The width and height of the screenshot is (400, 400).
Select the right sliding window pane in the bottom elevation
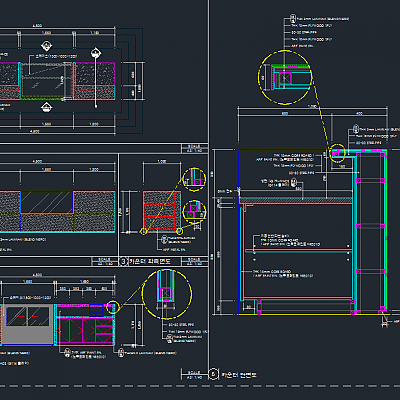[39, 316]
